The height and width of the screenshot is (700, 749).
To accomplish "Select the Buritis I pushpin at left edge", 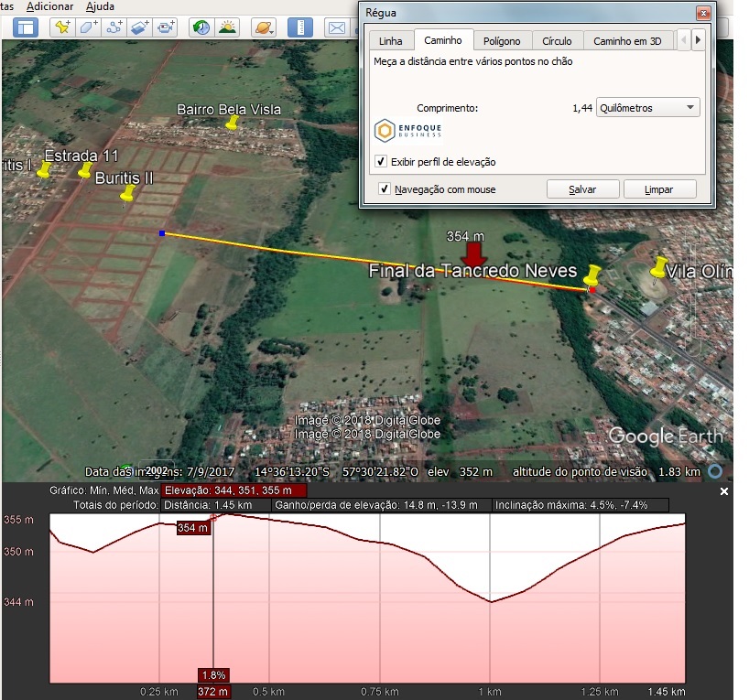I will pyautogui.click(x=44, y=169).
